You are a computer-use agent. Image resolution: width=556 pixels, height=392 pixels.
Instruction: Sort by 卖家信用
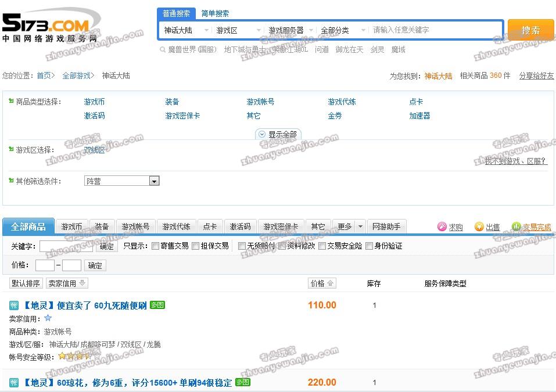tap(67, 283)
